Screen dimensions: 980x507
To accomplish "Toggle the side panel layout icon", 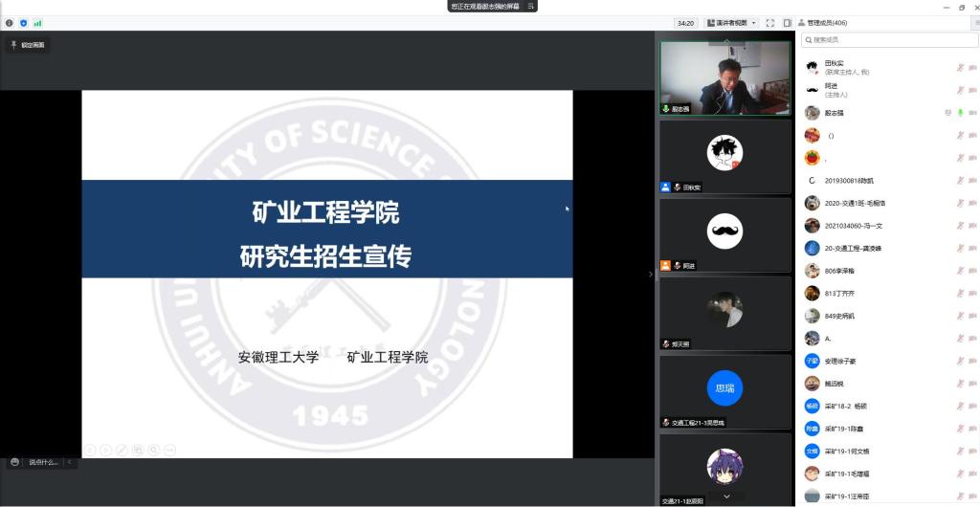I will pos(787,23).
